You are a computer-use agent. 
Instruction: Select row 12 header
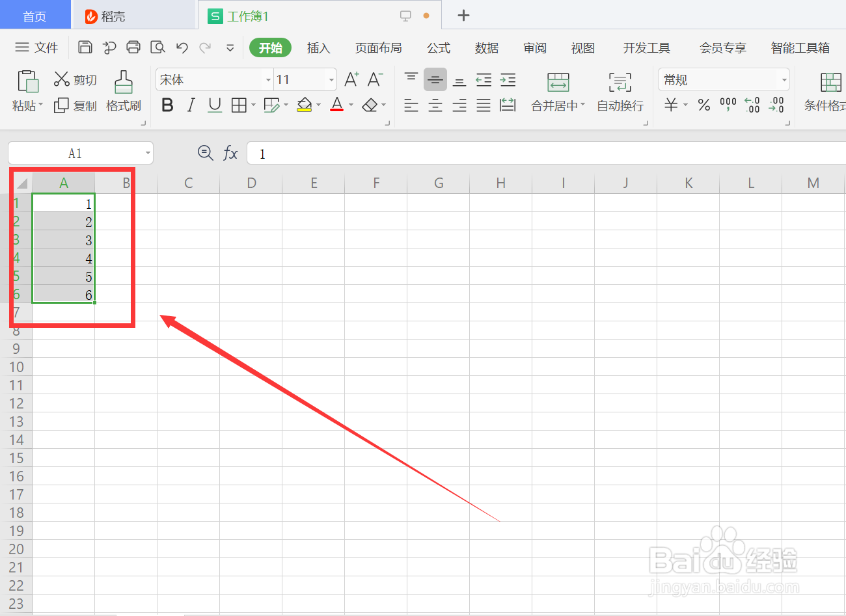(x=16, y=403)
